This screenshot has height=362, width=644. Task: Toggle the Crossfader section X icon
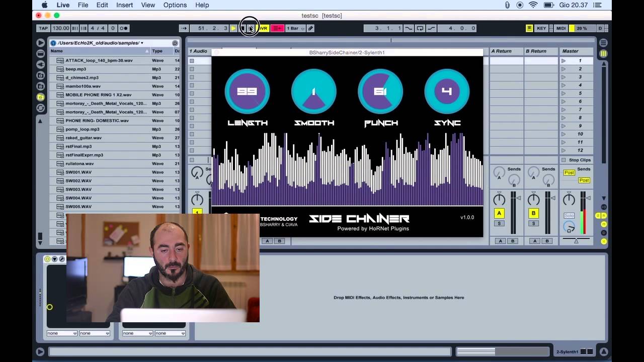click(604, 241)
